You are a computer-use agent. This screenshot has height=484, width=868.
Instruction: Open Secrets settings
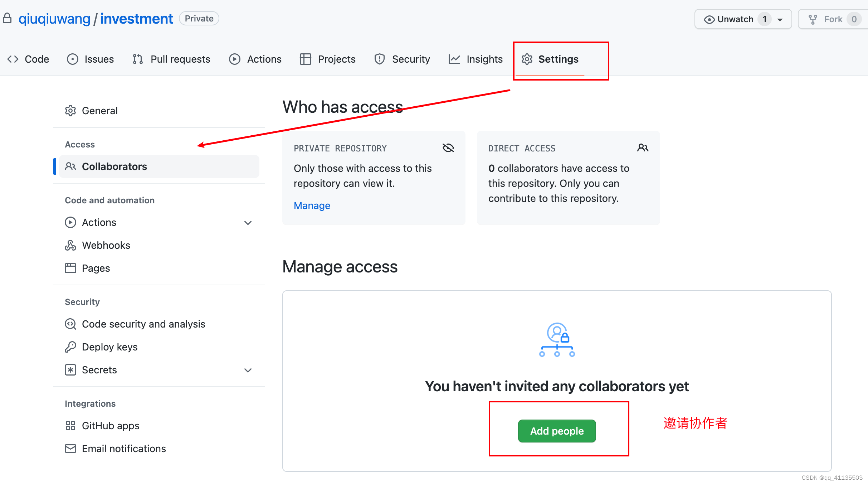click(159, 370)
